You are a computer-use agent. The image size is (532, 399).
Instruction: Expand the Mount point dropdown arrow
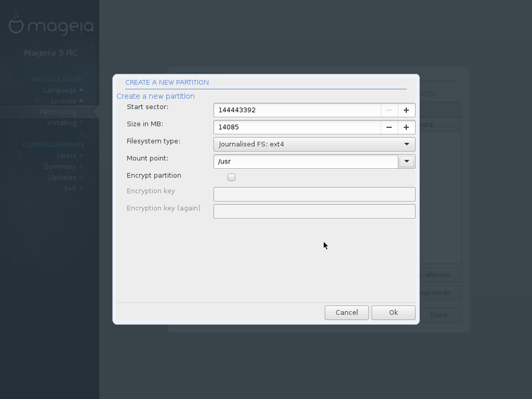tap(406, 162)
